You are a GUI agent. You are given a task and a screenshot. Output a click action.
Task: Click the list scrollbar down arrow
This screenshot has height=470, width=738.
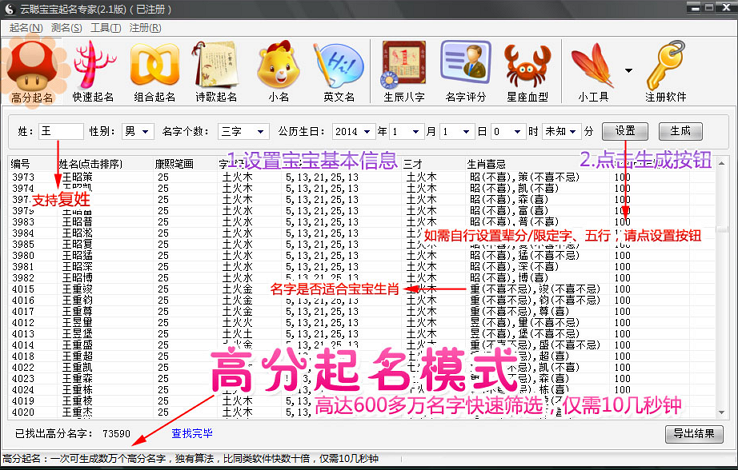pos(722,413)
